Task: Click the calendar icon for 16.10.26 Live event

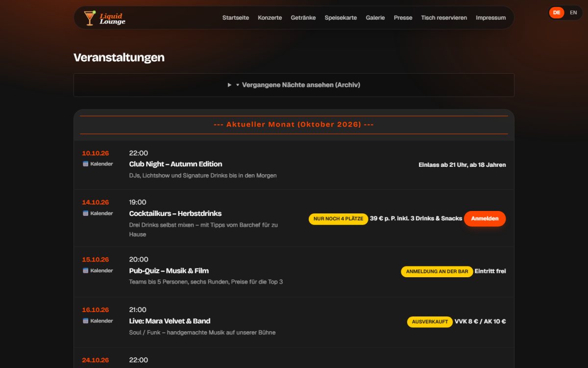Action: (x=85, y=321)
